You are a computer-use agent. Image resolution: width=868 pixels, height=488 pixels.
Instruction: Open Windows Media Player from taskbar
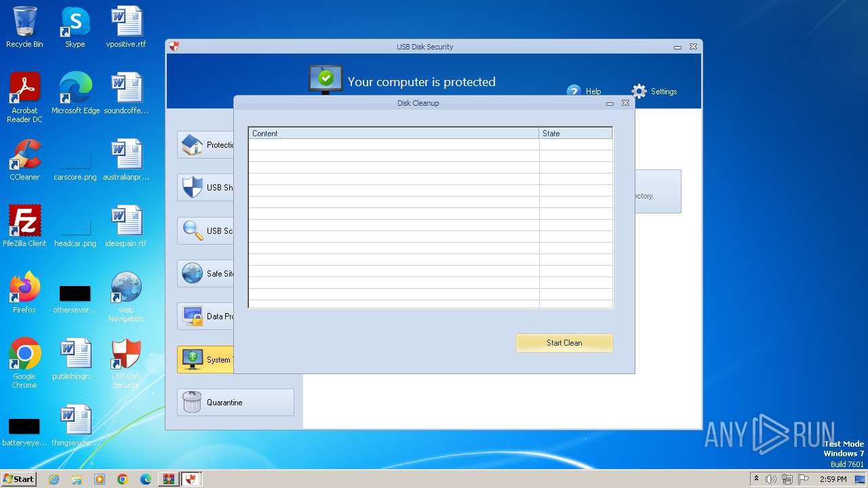tap(100, 479)
